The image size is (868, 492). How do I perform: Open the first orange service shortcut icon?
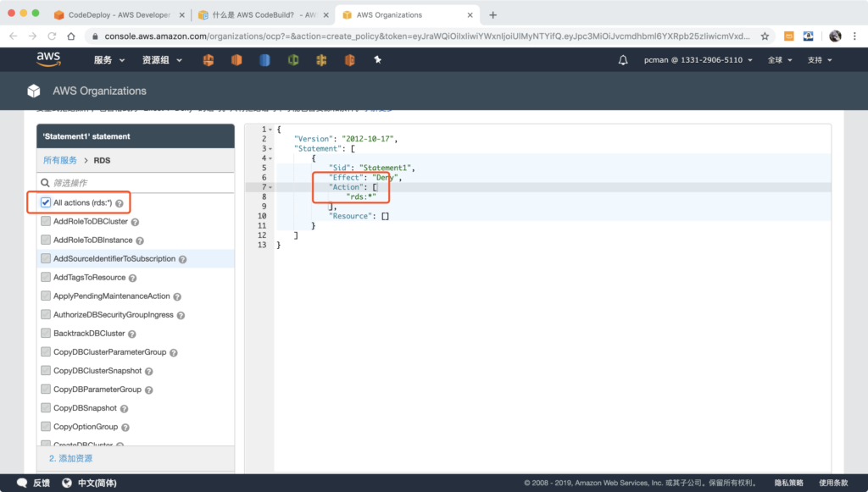[x=209, y=60]
